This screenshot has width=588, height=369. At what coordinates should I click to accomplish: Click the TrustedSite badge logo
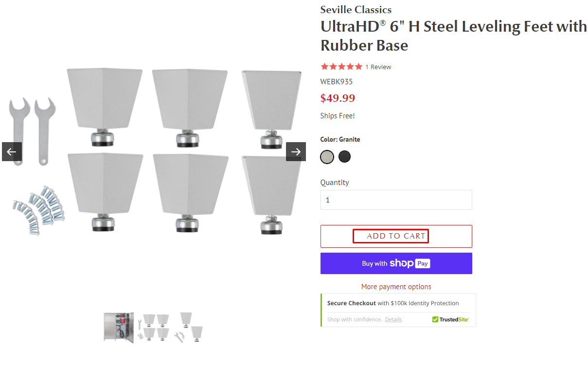pyautogui.click(x=450, y=319)
